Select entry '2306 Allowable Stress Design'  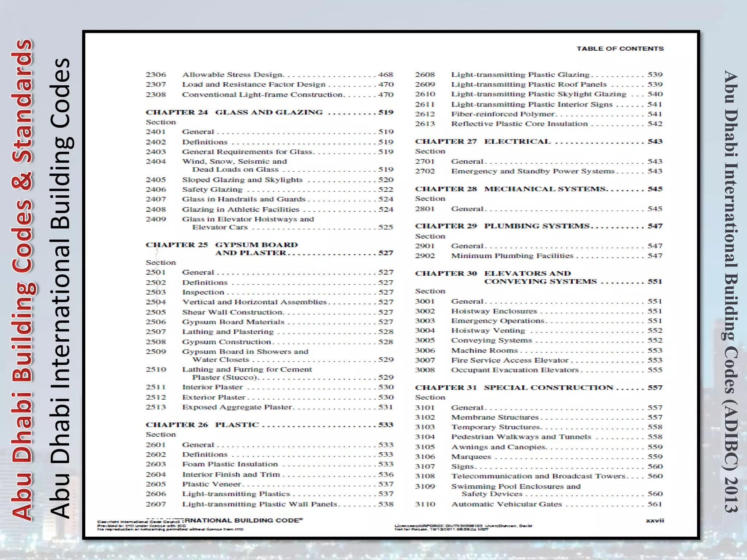(x=270, y=74)
